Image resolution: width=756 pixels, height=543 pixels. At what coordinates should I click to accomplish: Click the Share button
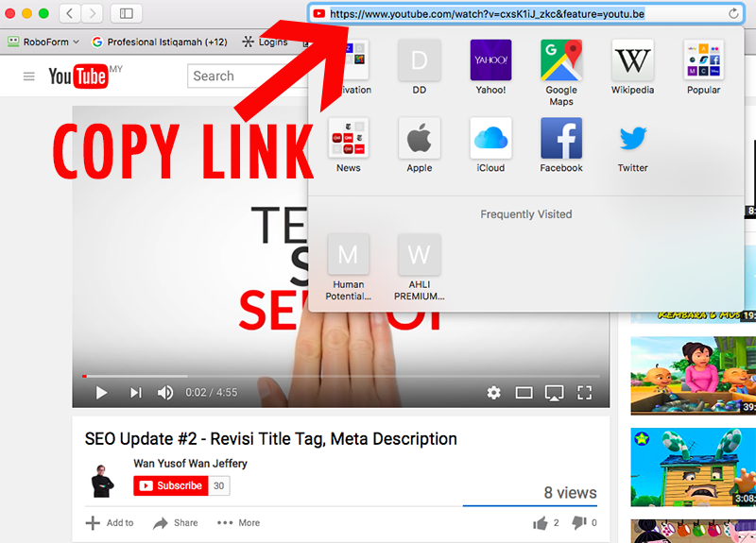(176, 523)
